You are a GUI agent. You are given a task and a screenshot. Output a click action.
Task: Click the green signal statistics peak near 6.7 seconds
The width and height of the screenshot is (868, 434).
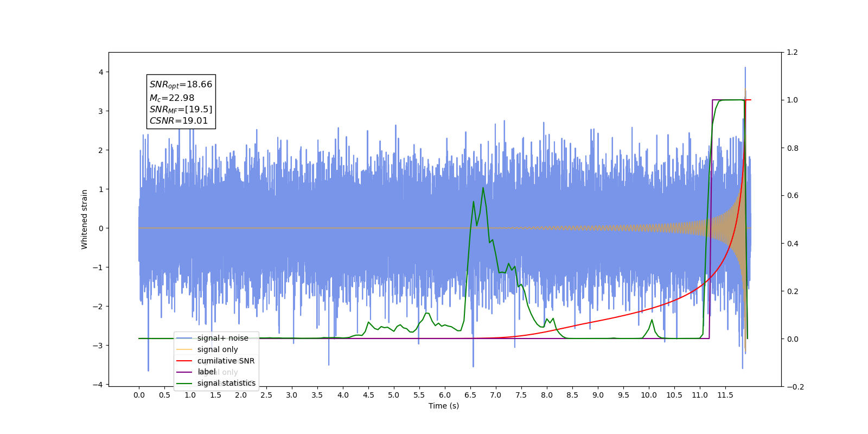pyautogui.click(x=483, y=188)
